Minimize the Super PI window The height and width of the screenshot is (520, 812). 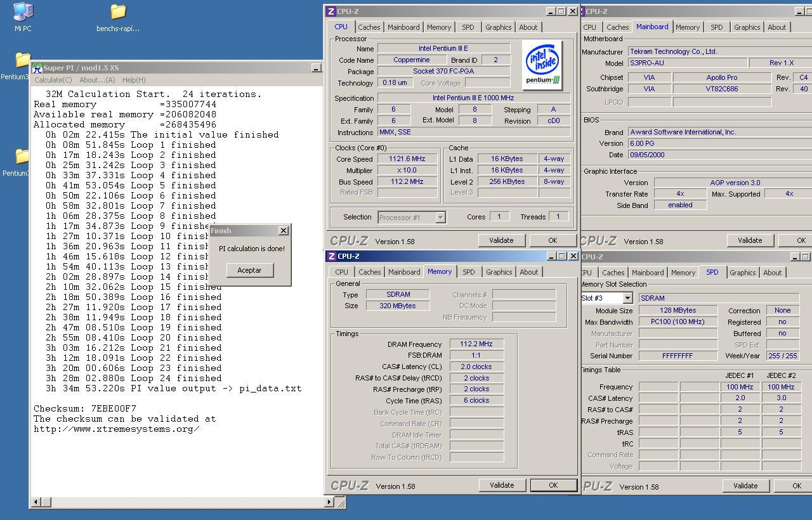(316, 68)
